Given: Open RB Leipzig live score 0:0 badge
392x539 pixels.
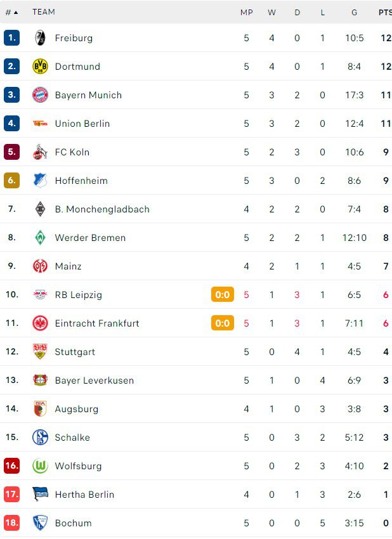Looking at the screenshot, I should pos(223,295).
